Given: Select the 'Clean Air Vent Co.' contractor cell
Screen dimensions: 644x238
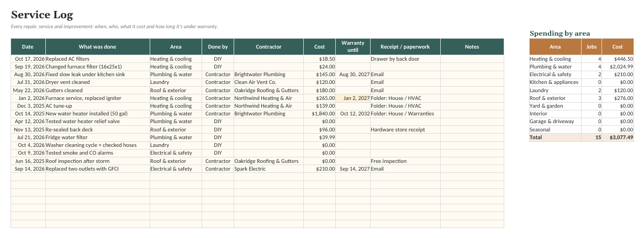Looking at the screenshot, I should coord(268,82).
